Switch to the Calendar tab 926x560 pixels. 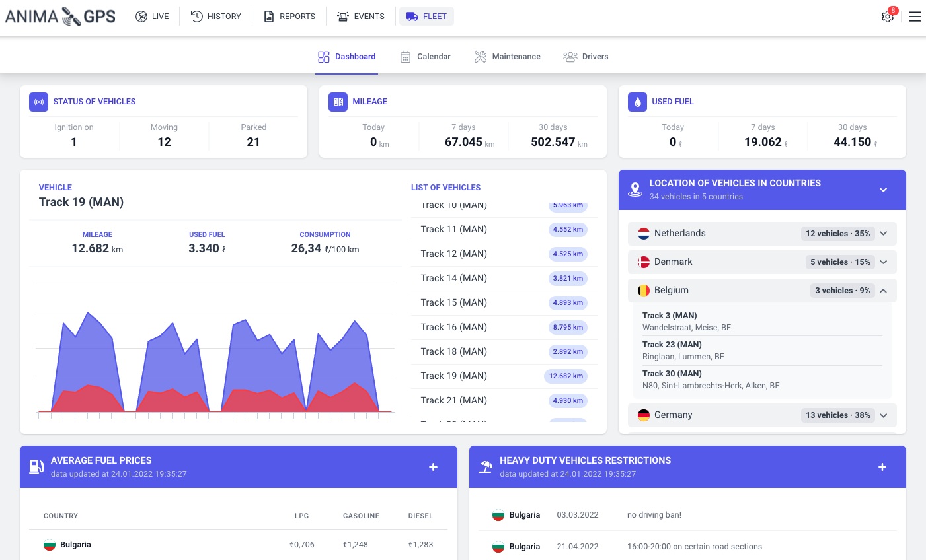425,57
